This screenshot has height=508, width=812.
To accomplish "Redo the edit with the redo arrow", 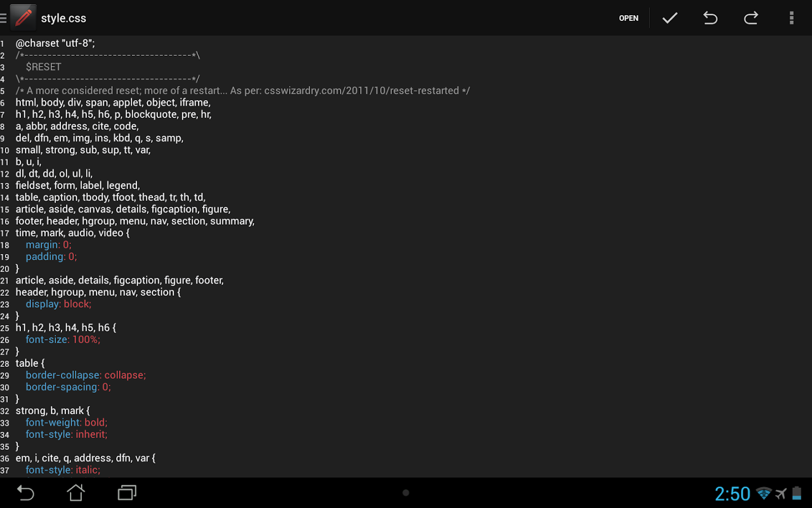I will click(x=751, y=18).
